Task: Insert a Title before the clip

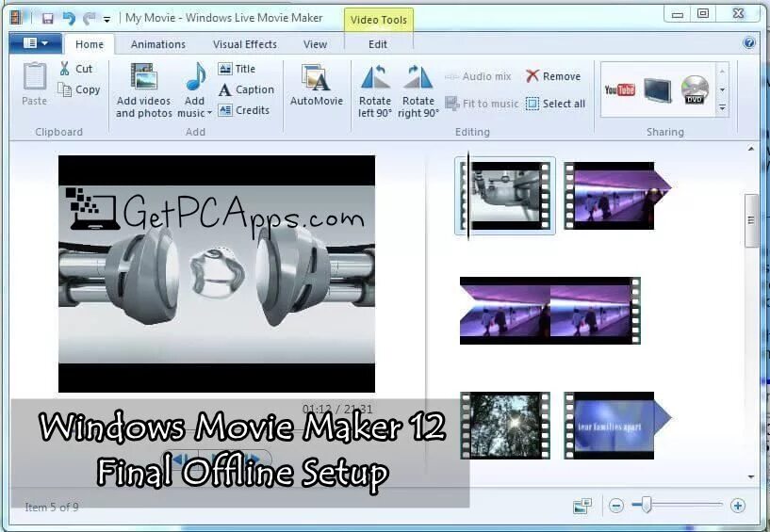Action: pyautogui.click(x=237, y=69)
